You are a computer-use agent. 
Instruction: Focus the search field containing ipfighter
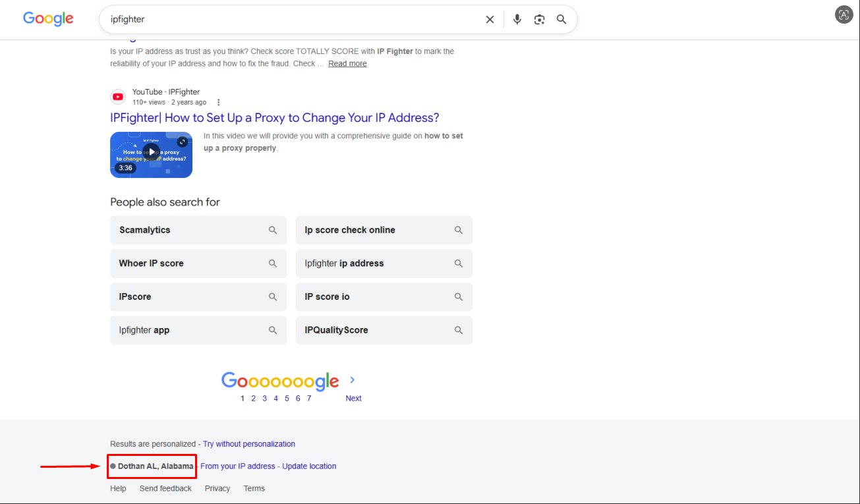point(293,20)
